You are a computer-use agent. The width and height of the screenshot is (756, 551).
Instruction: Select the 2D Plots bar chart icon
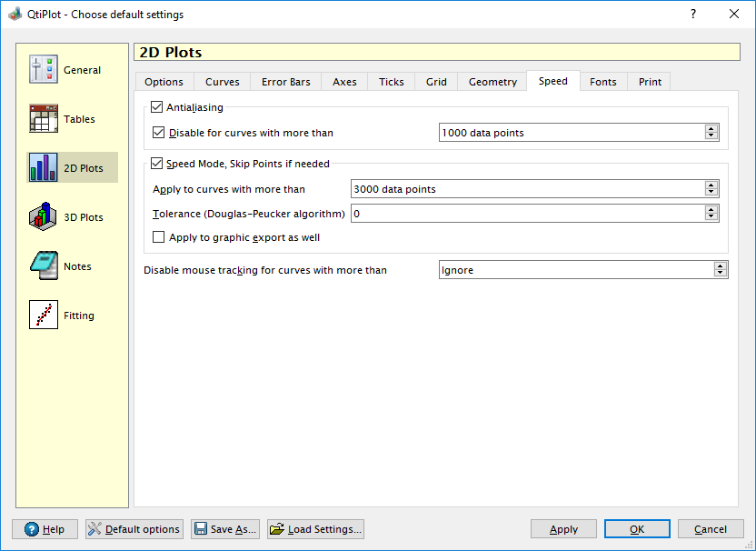click(x=44, y=168)
